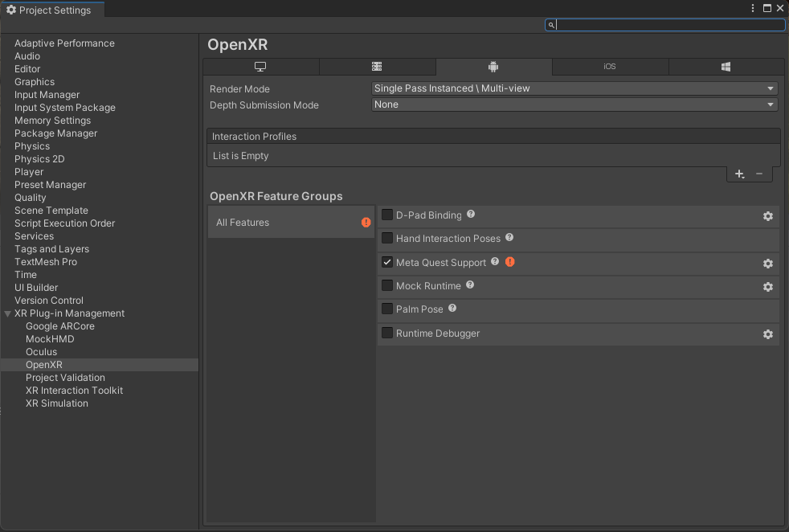789x532 pixels.
Task: Open Meta Quest Support feature settings gear
Action: tap(767, 263)
